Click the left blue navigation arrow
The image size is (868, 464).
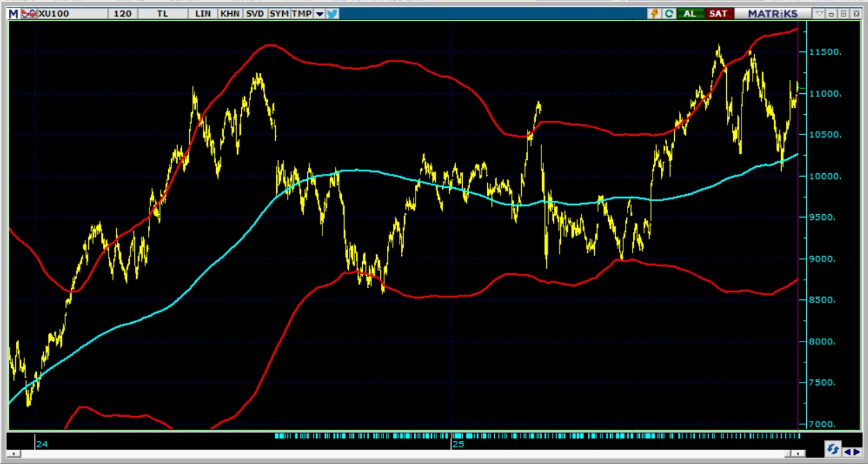click(x=849, y=452)
